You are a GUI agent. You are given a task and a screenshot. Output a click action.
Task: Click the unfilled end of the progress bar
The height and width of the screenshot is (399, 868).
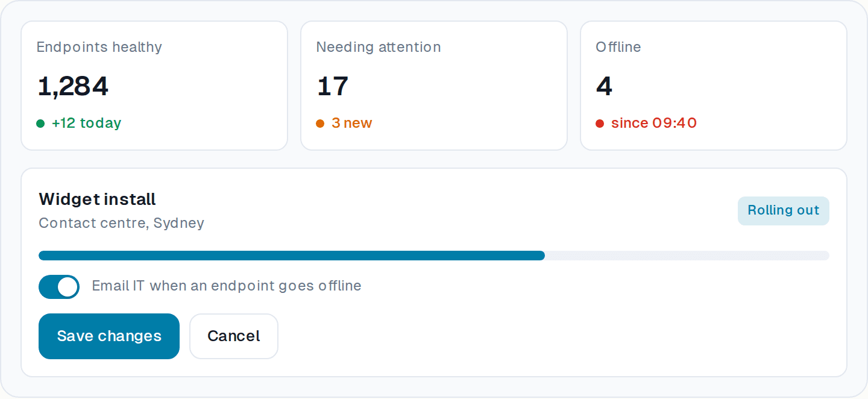pyautogui.click(x=687, y=256)
